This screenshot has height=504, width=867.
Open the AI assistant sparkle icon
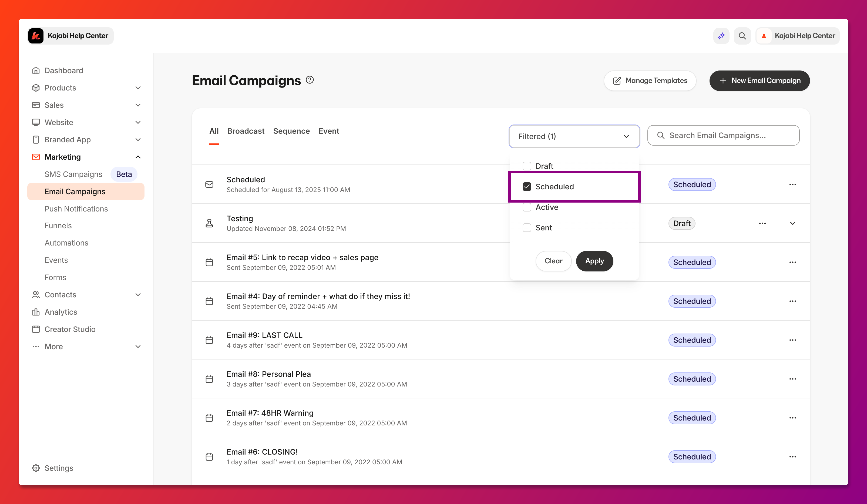point(721,36)
